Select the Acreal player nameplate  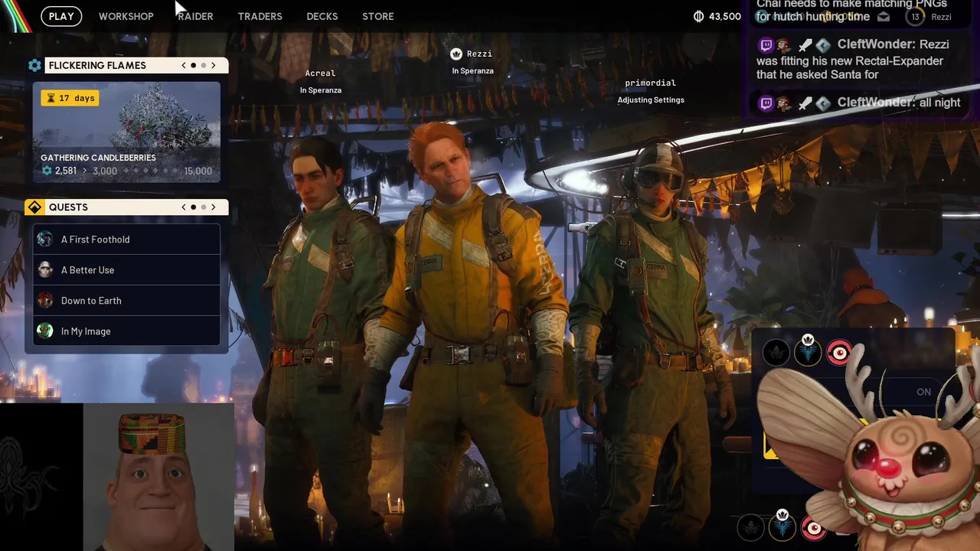(x=320, y=73)
